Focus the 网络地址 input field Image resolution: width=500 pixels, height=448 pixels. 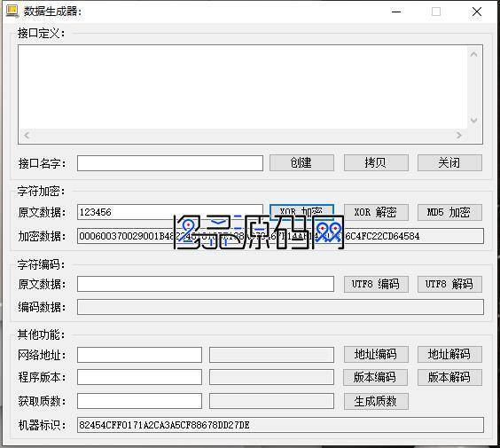coord(139,355)
